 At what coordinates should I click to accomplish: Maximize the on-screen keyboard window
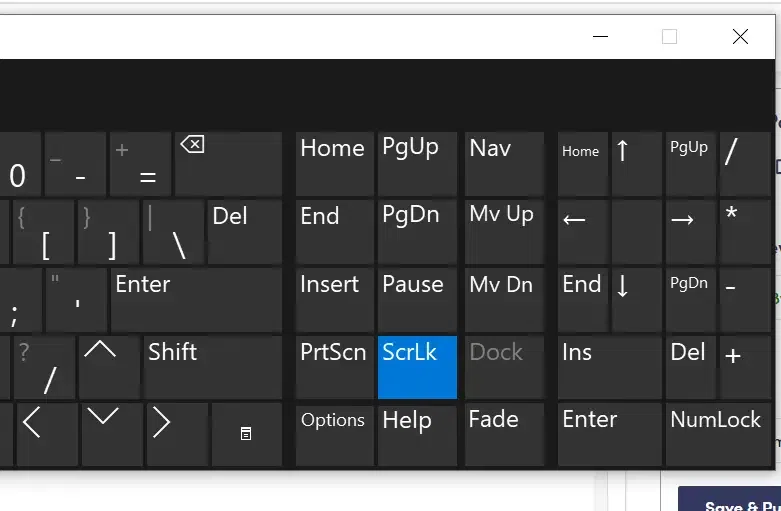pyautogui.click(x=669, y=37)
